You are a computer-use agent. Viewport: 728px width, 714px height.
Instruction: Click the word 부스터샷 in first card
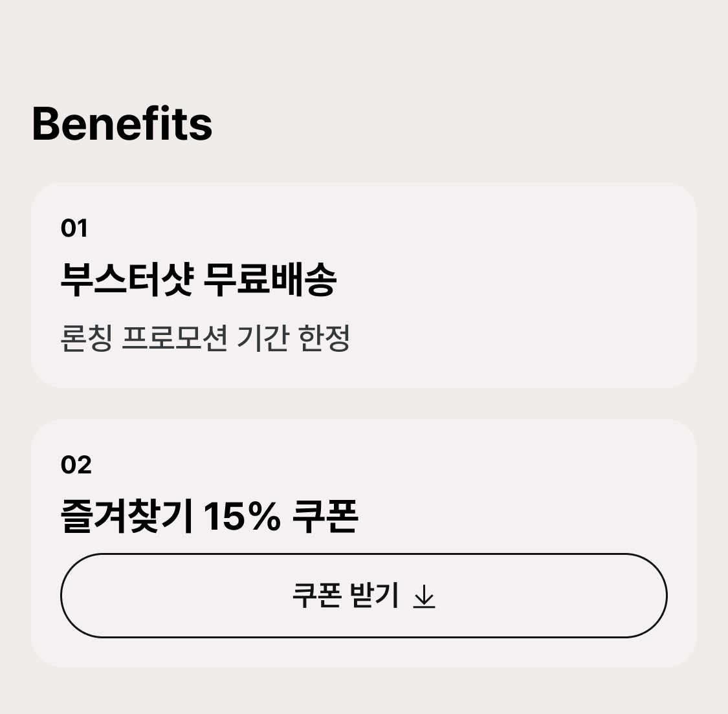point(127,279)
